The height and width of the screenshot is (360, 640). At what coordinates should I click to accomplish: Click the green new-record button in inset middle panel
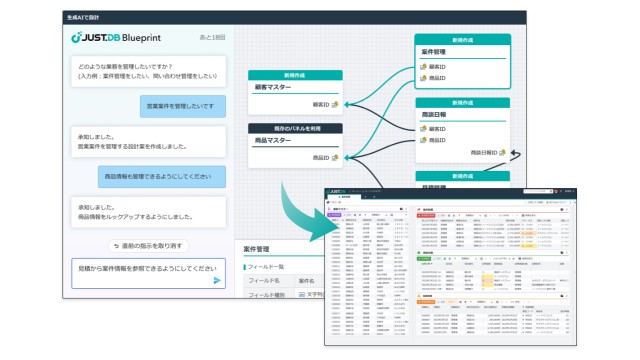(424, 258)
